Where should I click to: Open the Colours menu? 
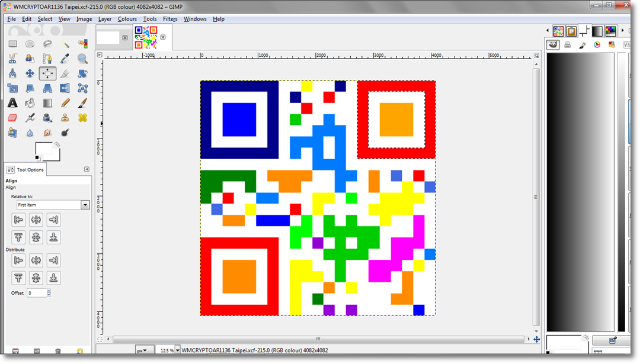127,19
